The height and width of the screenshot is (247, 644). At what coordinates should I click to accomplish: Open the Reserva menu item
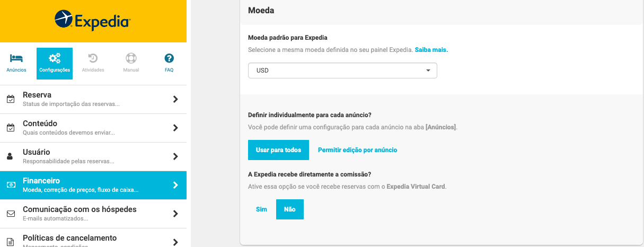[x=93, y=99]
